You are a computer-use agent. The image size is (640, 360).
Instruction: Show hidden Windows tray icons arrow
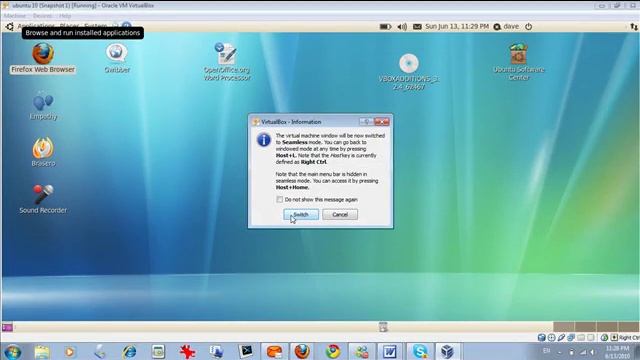click(560, 352)
